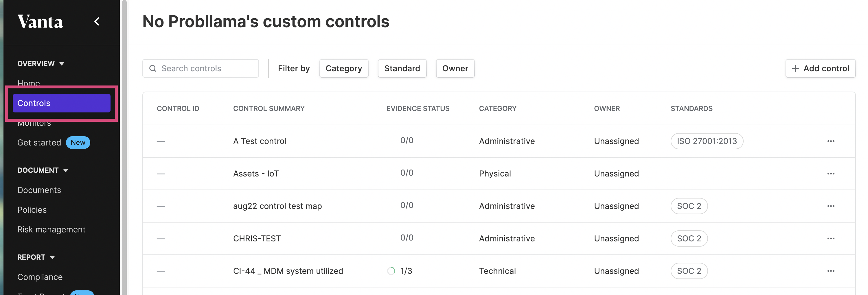This screenshot has width=868, height=295.
Task: Open Documents in the sidebar
Action: 39,190
